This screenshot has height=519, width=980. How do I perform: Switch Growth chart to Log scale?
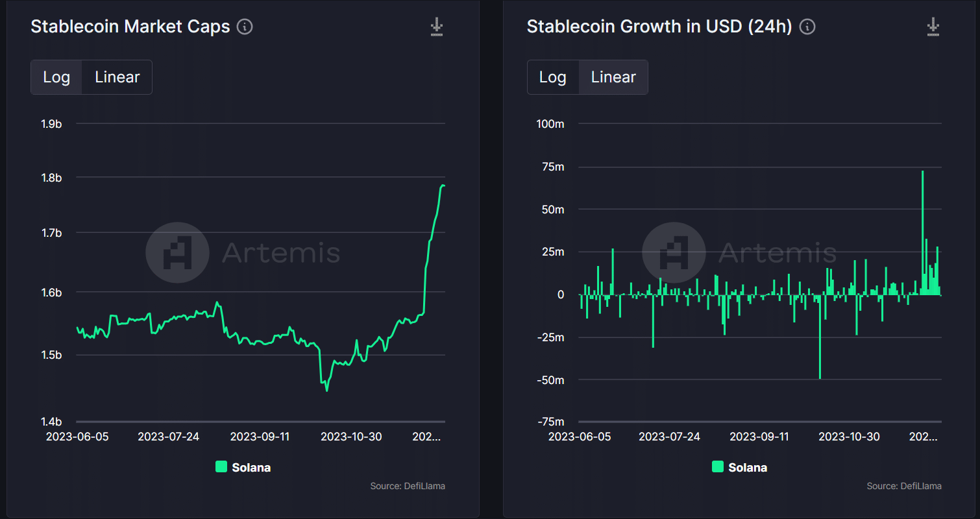tap(552, 77)
